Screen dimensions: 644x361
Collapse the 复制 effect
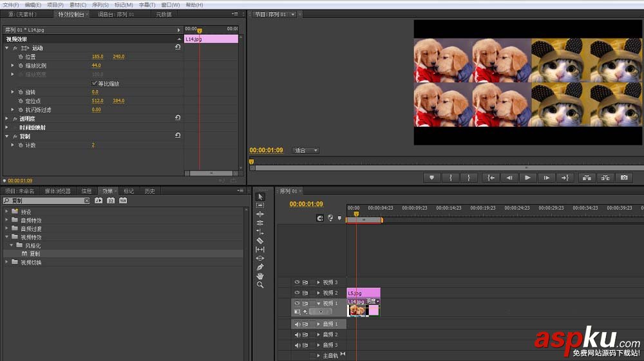[7, 136]
